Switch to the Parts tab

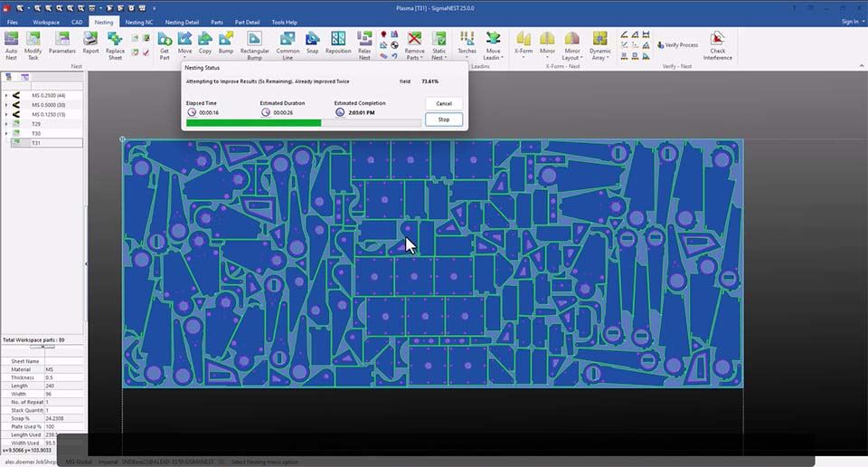[217, 22]
